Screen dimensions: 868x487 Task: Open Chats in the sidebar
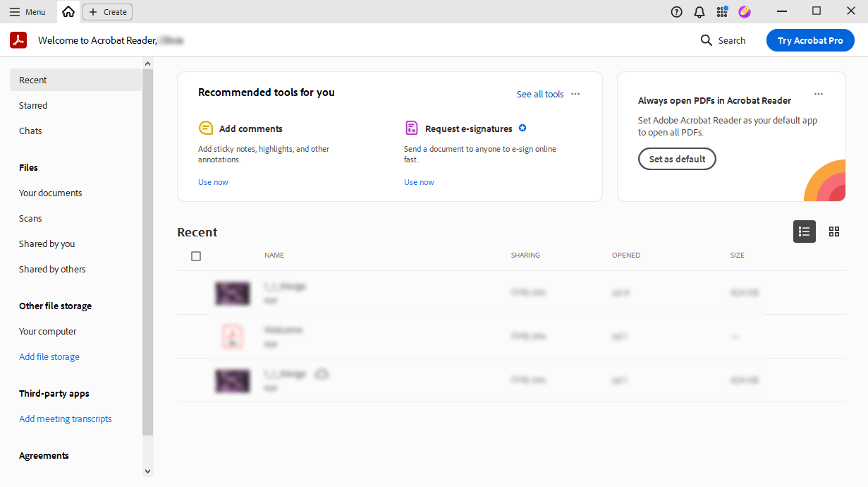click(30, 131)
